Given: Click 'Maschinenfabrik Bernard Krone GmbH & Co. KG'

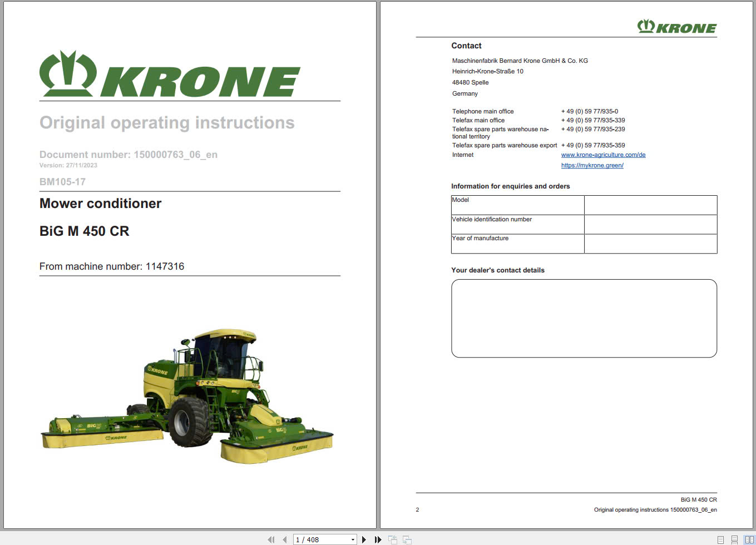Looking at the screenshot, I should [520, 61].
